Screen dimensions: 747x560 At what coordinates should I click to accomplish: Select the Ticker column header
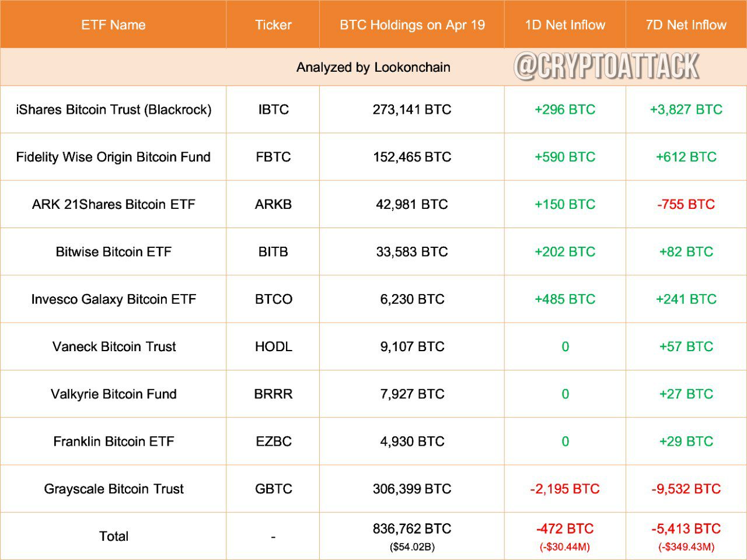(x=273, y=25)
